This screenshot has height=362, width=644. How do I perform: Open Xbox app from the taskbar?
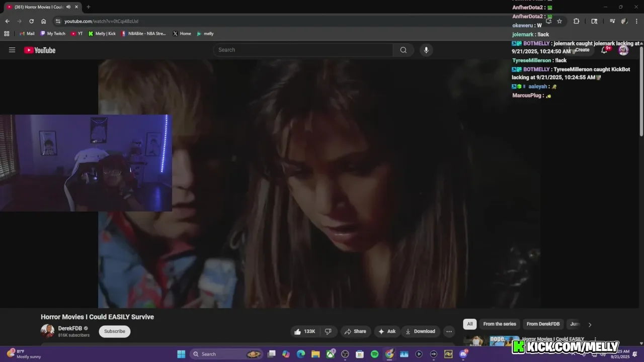tap(331, 354)
